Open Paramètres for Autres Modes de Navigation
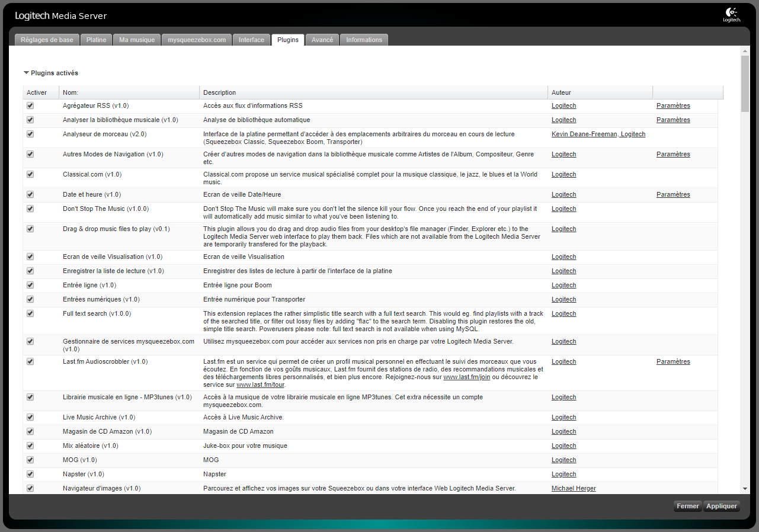This screenshot has width=759, height=532. click(x=673, y=154)
